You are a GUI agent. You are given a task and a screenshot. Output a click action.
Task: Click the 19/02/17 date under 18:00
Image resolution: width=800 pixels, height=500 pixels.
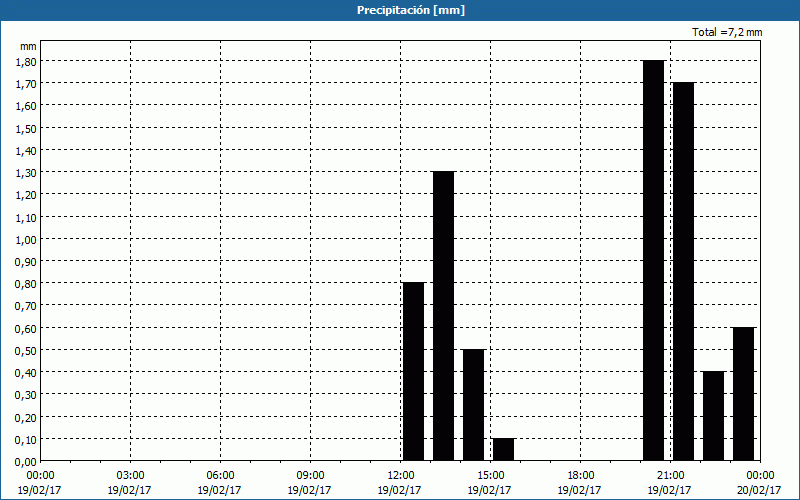(x=579, y=490)
